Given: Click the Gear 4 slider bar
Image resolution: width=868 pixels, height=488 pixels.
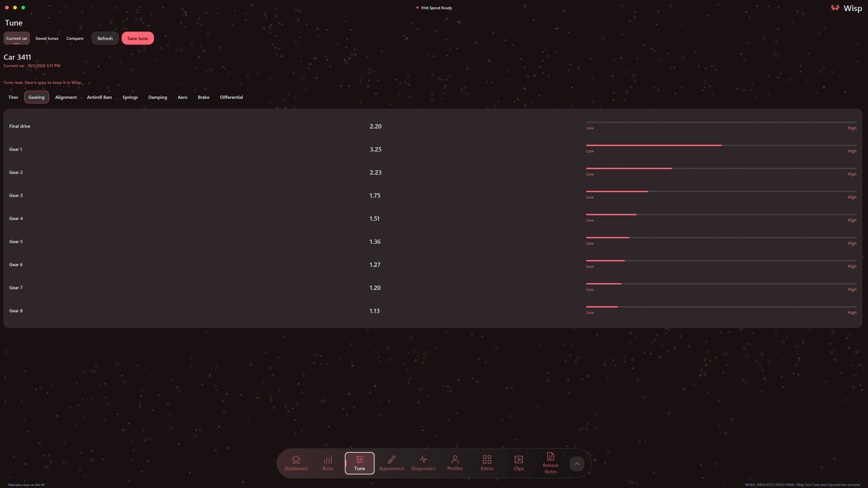Looking at the screenshot, I should click(721, 214).
